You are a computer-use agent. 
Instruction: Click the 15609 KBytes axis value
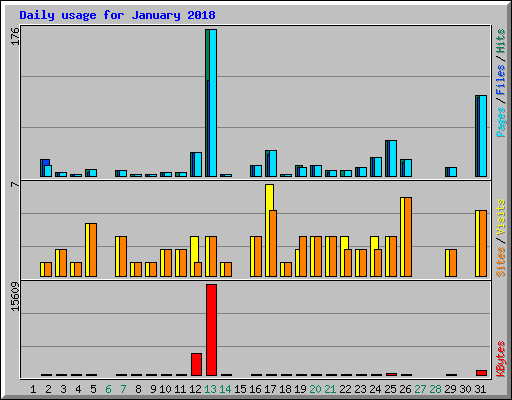point(15,297)
